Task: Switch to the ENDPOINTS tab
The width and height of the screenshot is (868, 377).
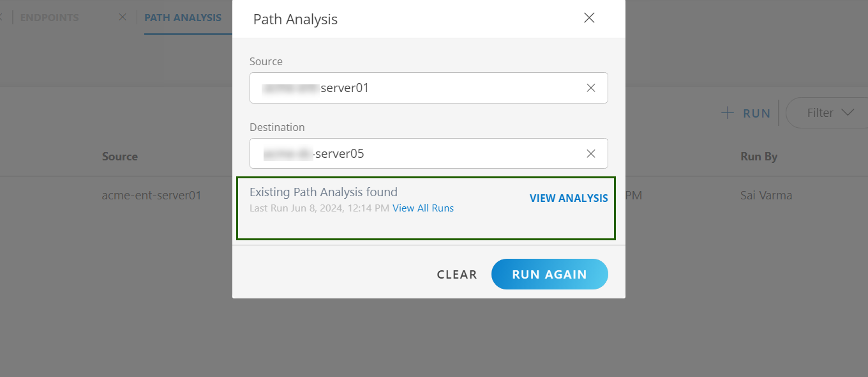Action: tap(50, 17)
